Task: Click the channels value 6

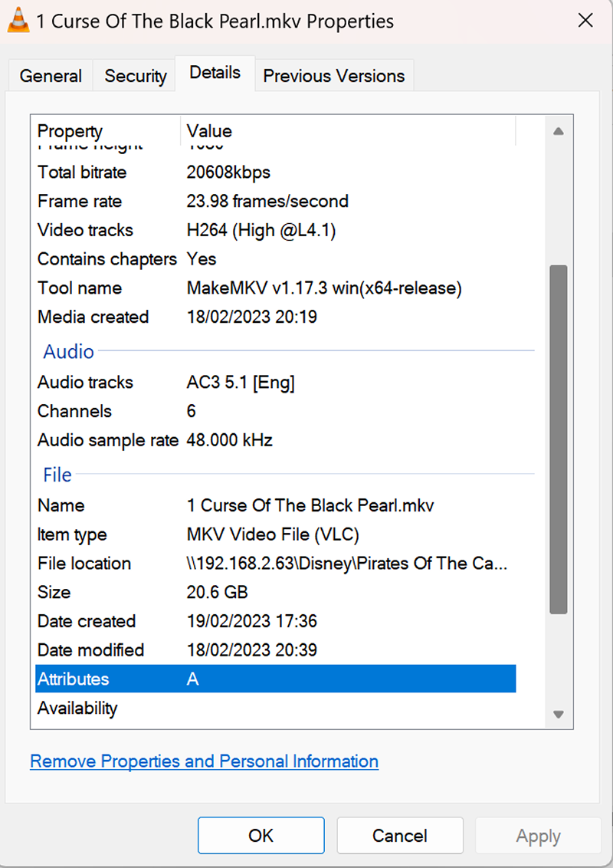Action: pyautogui.click(x=192, y=411)
